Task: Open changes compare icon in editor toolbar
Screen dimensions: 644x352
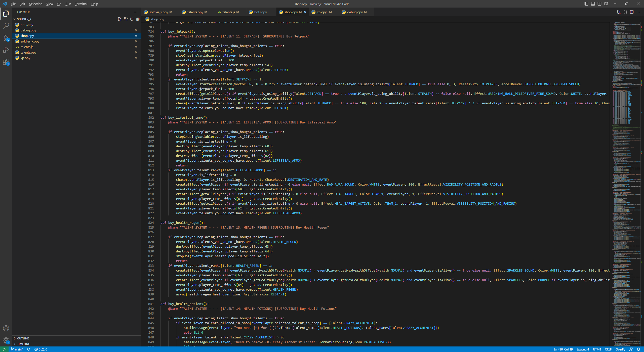Action: (x=619, y=12)
